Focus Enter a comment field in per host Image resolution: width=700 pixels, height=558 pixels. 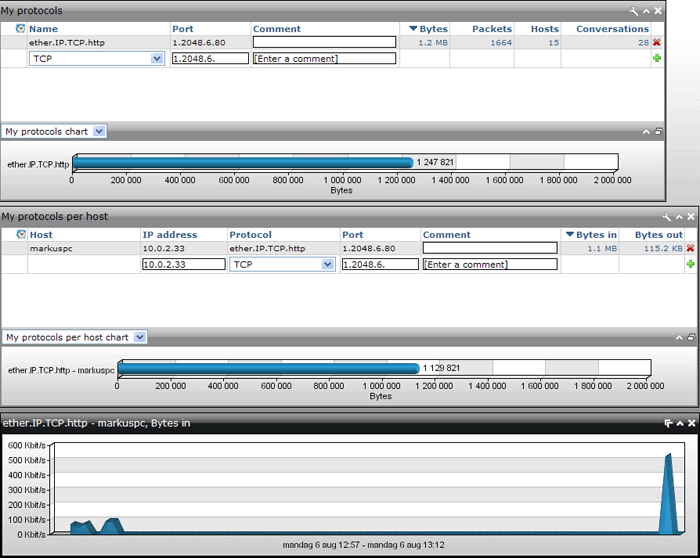point(490,264)
